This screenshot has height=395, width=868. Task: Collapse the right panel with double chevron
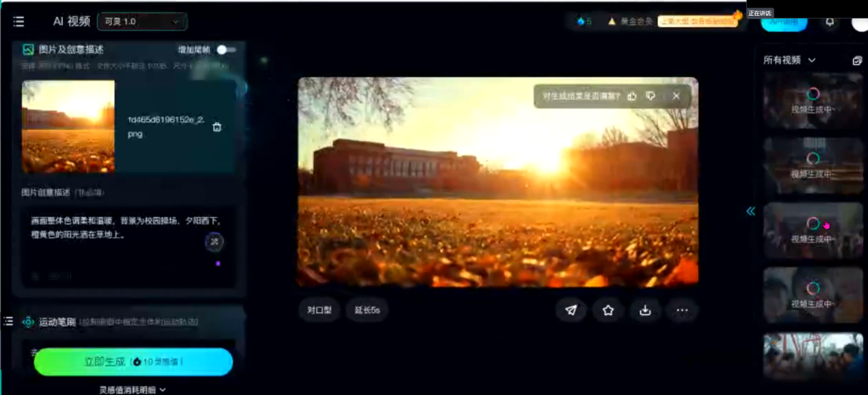click(x=750, y=212)
